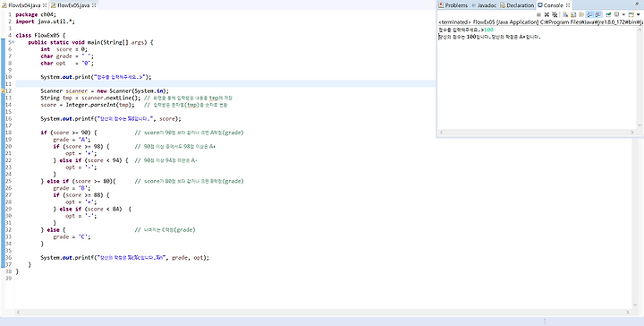644x326 pixels.
Task: Toggle the Scroll Lock console icon
Action: [x=573, y=14]
